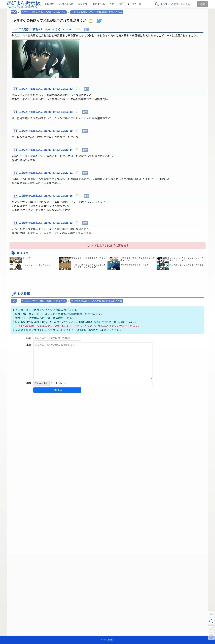Viewport: 215px width, 644px height.
Task: Share the thread via the Twitter bird icon
Action: point(99,21)
